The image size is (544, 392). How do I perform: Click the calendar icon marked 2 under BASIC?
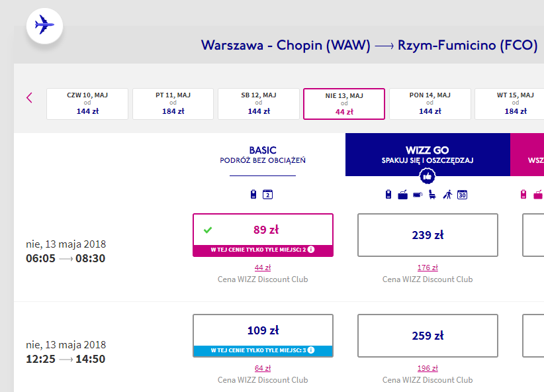(x=267, y=195)
